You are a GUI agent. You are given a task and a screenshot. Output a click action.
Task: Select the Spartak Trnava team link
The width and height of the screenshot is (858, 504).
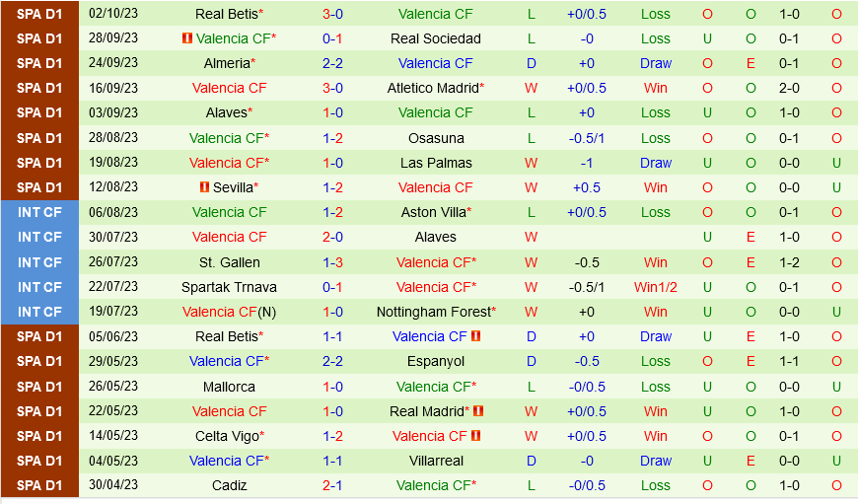coord(229,287)
